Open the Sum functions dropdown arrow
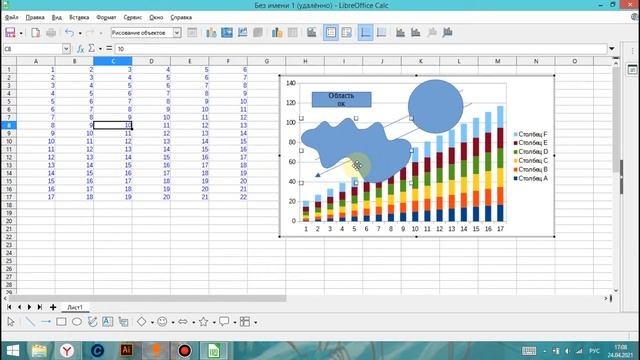Image resolution: width=640 pixels, height=360 pixels. point(100,49)
